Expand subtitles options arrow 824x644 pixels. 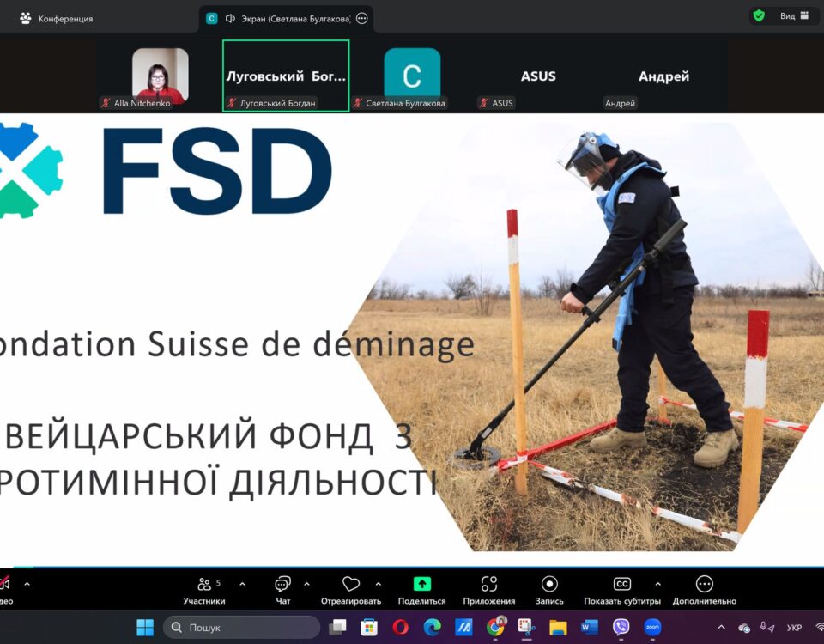[x=657, y=584]
